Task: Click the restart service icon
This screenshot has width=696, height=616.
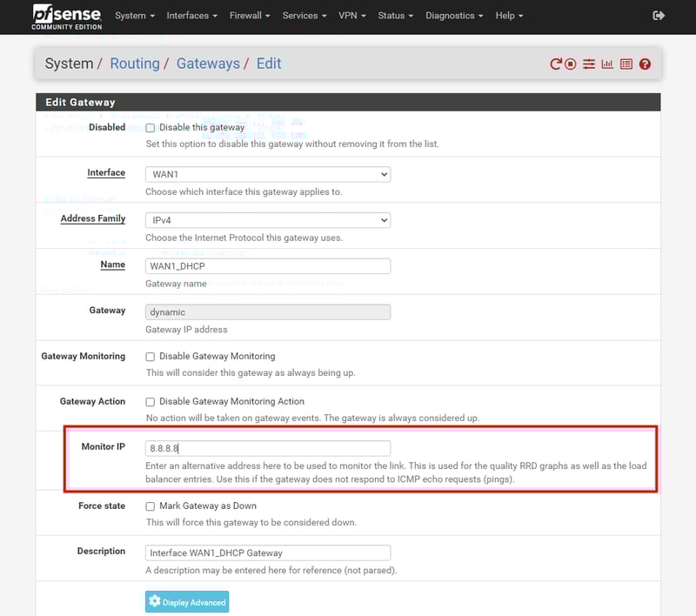Action: pos(556,64)
